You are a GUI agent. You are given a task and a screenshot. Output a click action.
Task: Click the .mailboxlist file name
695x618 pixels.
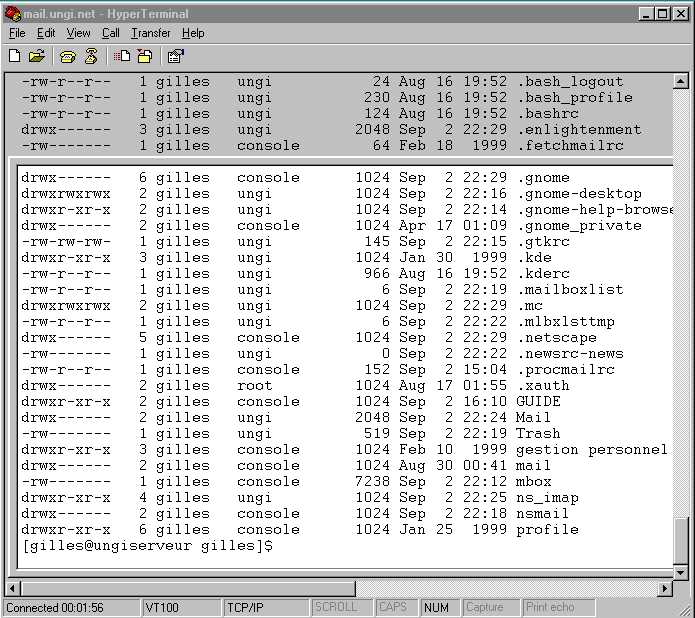click(570, 289)
